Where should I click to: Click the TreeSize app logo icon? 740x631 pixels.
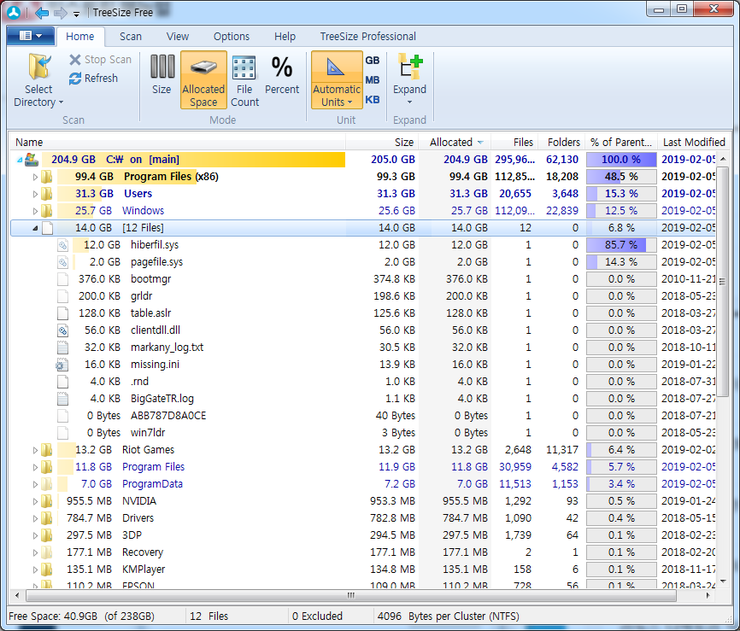pyautogui.click(x=14, y=12)
